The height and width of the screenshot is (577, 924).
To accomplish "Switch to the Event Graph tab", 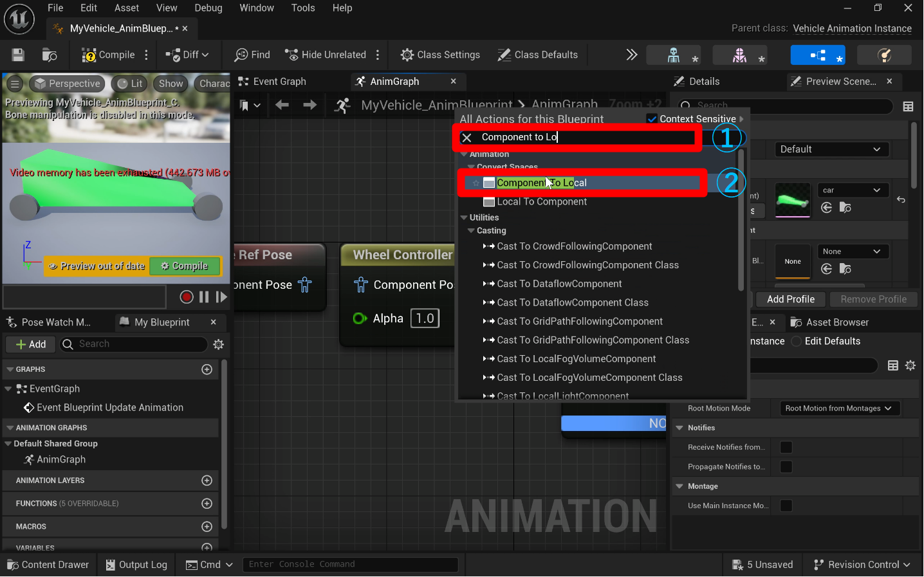I will click(272, 82).
